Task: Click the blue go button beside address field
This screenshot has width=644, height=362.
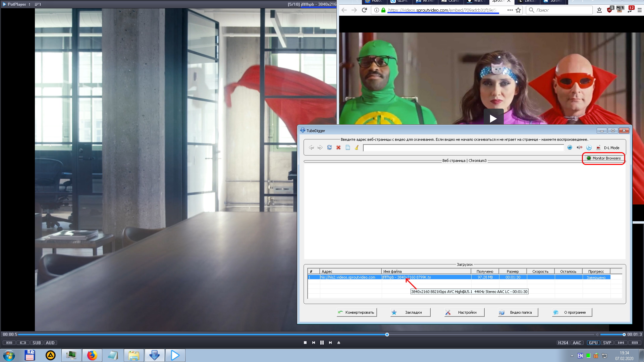Action: point(570,147)
